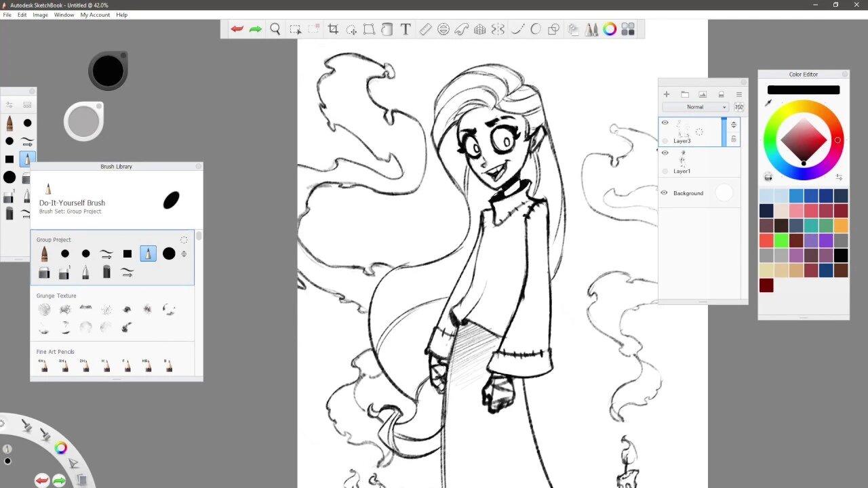868x488 pixels.
Task: Open the Help menu
Action: click(x=122, y=15)
